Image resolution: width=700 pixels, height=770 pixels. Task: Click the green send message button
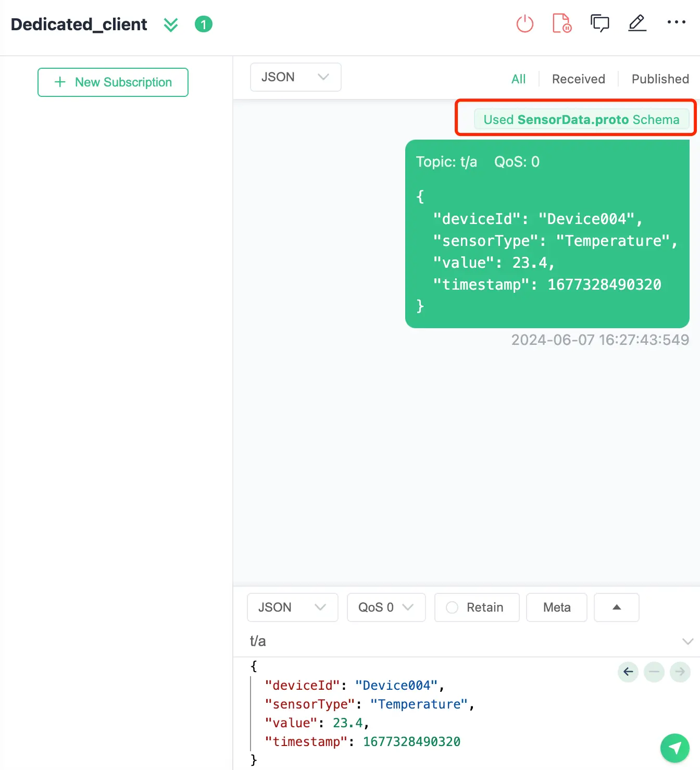tap(674, 748)
